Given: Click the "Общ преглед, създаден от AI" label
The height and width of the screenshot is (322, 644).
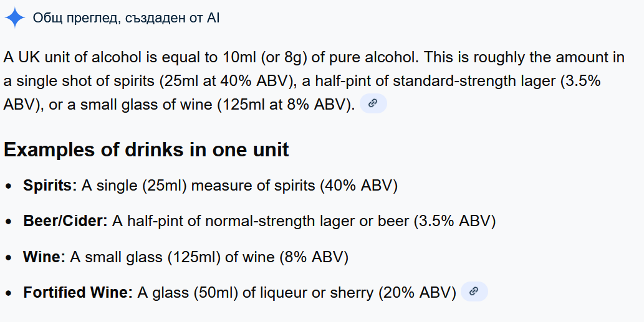Looking at the screenshot, I should tap(126, 18).
